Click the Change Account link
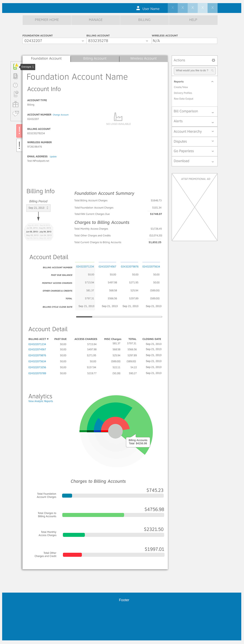This screenshot has height=644, width=244. (x=61, y=115)
